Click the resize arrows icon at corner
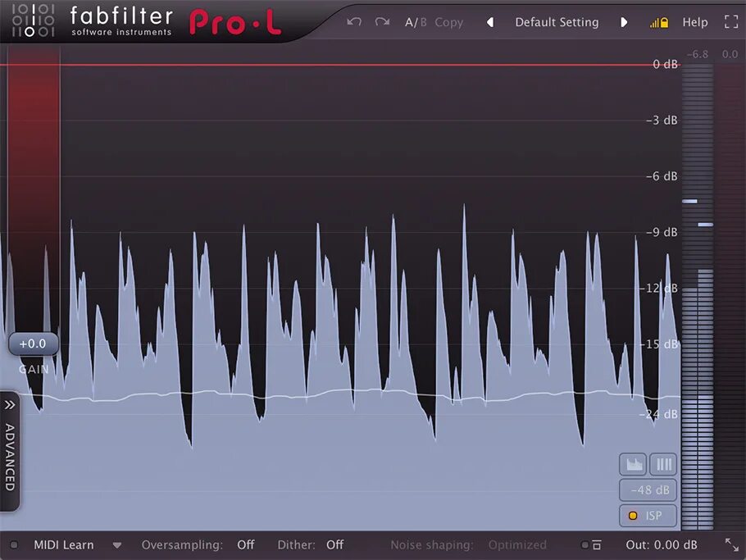The width and height of the screenshot is (746, 560). click(732, 544)
